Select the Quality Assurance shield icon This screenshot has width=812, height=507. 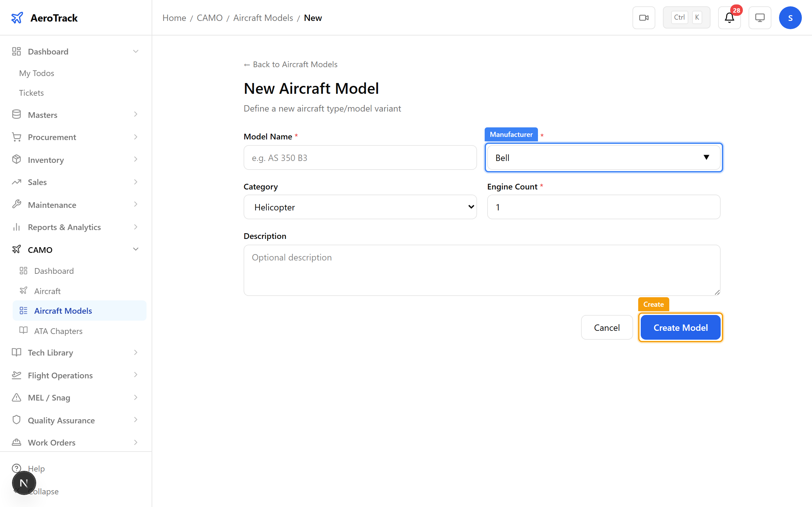pyautogui.click(x=16, y=420)
